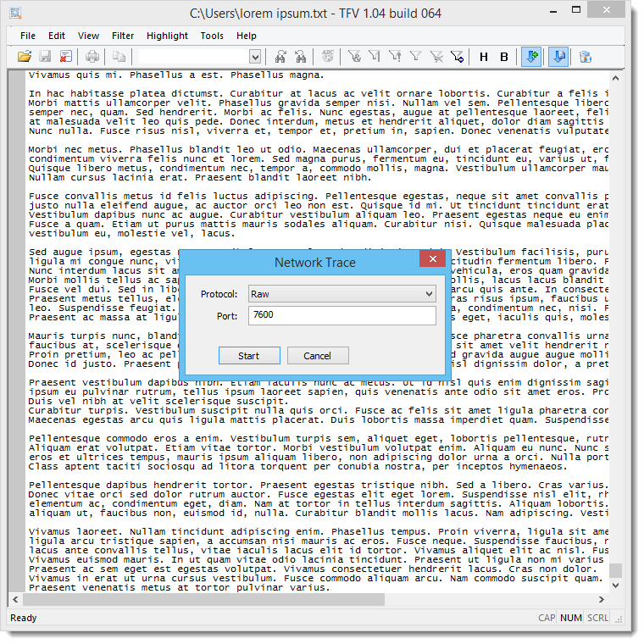The width and height of the screenshot is (644, 644).
Task: Click the close file icon with red X
Action: click(66, 56)
